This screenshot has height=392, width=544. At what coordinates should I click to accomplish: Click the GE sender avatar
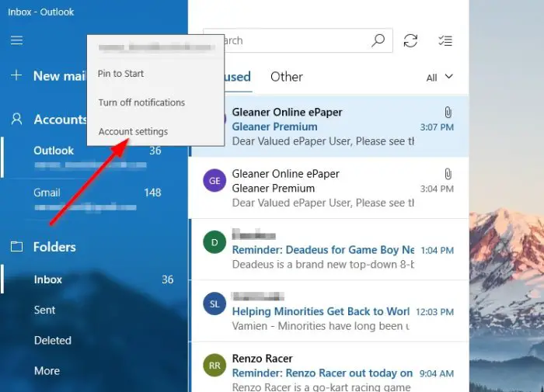click(x=214, y=181)
